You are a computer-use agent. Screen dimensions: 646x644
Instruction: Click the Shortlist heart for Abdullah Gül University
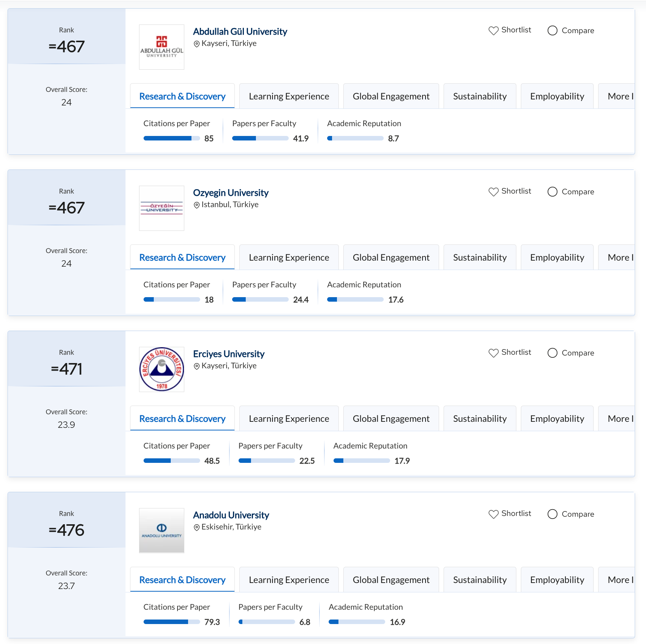pos(493,31)
